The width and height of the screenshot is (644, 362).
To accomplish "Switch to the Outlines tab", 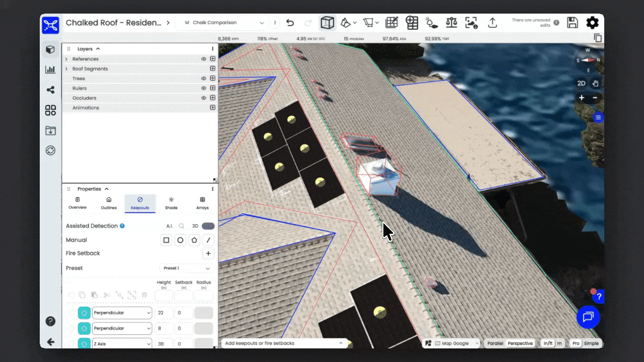I will pos(109,203).
